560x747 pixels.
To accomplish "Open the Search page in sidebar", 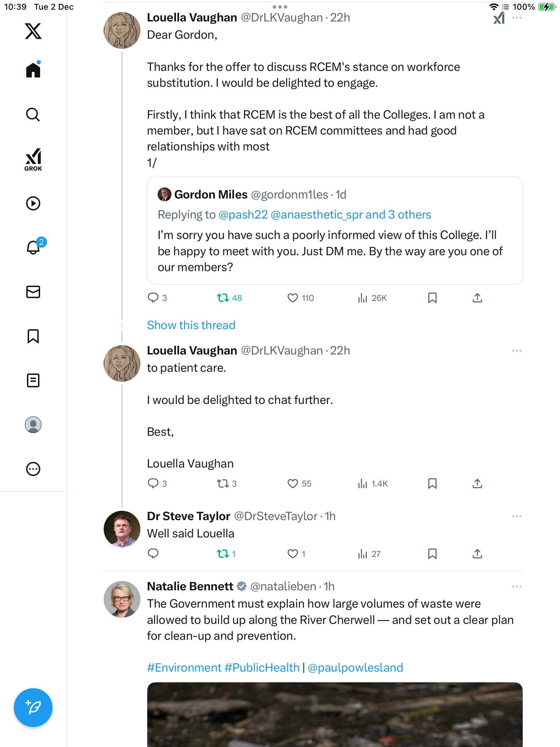I will [x=33, y=114].
